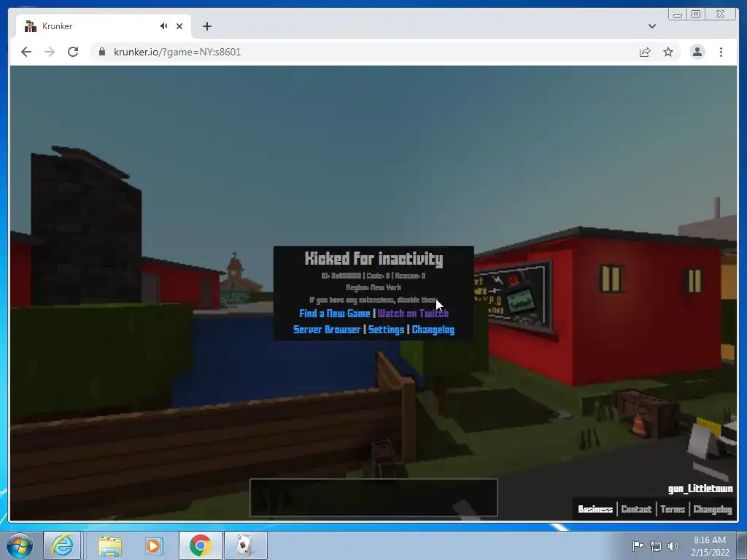Open the Terms footer link
This screenshot has width=747, height=560.
pos(672,509)
